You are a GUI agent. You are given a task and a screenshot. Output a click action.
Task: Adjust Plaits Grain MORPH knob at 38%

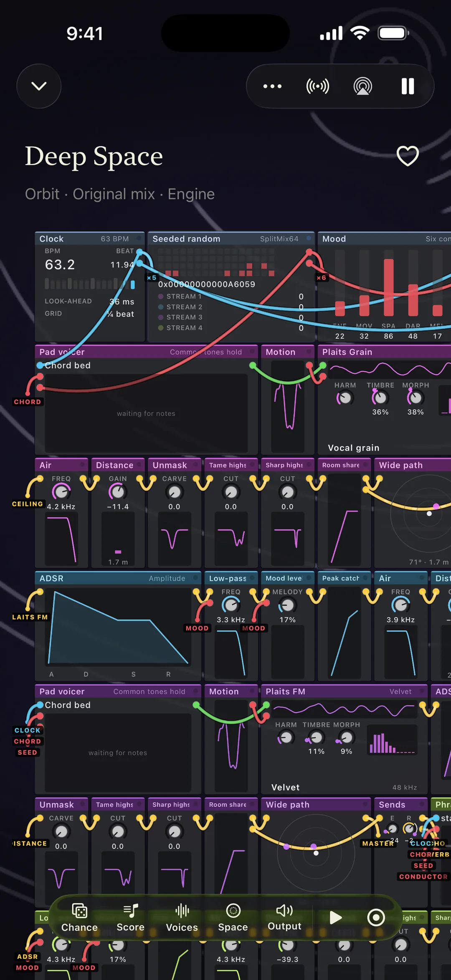tap(416, 398)
